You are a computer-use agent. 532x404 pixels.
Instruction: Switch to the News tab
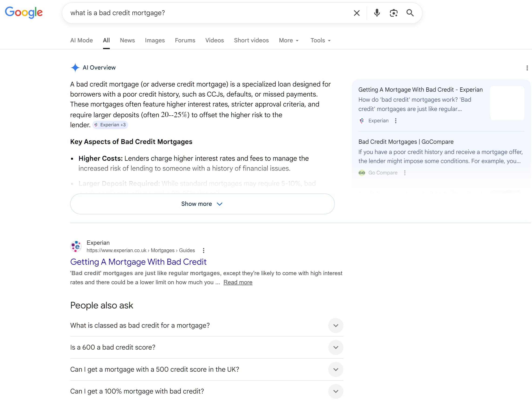tap(127, 40)
